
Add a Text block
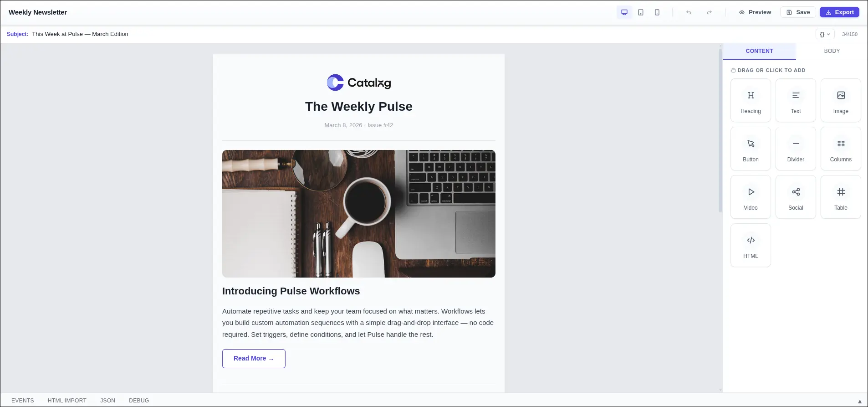coord(796,100)
